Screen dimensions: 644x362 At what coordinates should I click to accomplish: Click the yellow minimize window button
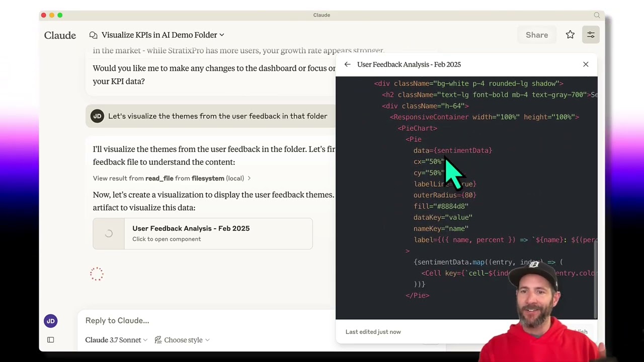52,15
